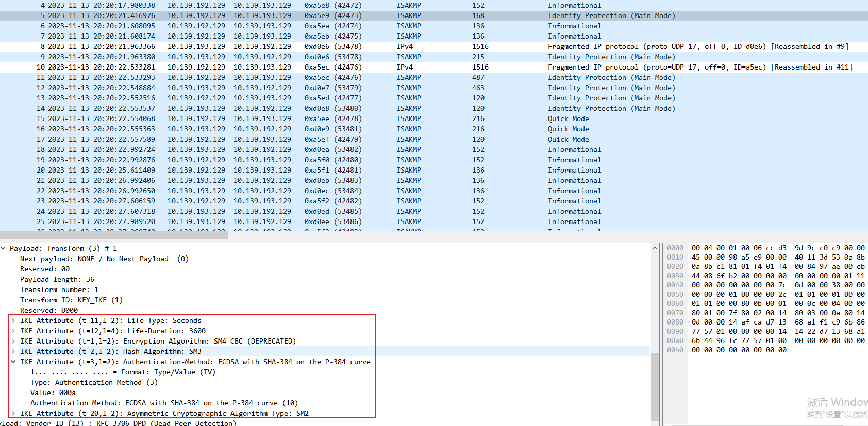Expand the Life-Duration: 3600 attribute
Image resolution: width=868 pixels, height=426 pixels.
point(13,331)
